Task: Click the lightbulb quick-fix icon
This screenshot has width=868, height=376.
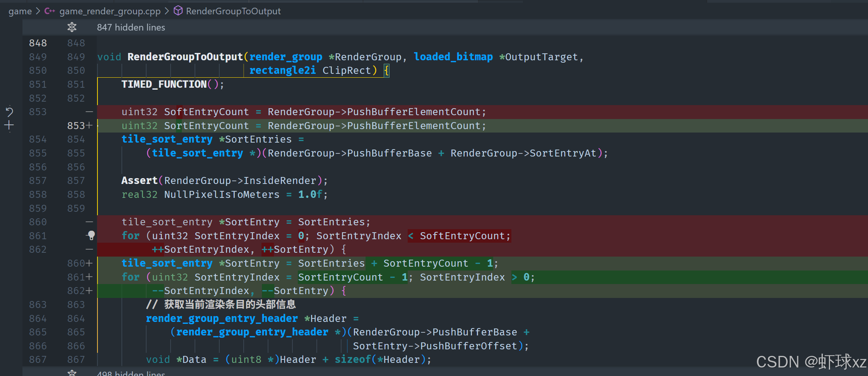Action: 91,235
